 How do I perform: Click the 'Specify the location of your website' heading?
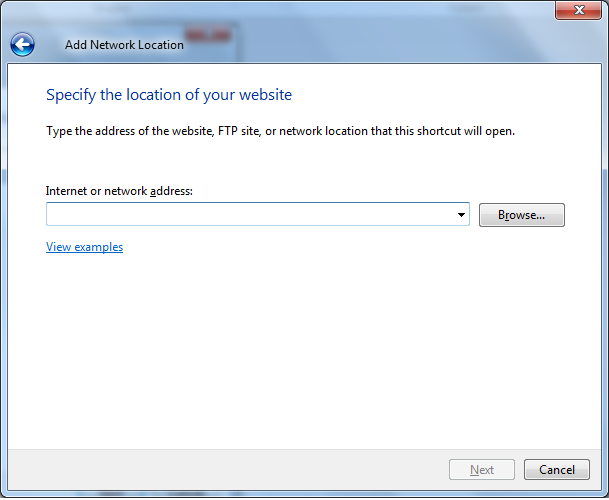pos(169,95)
